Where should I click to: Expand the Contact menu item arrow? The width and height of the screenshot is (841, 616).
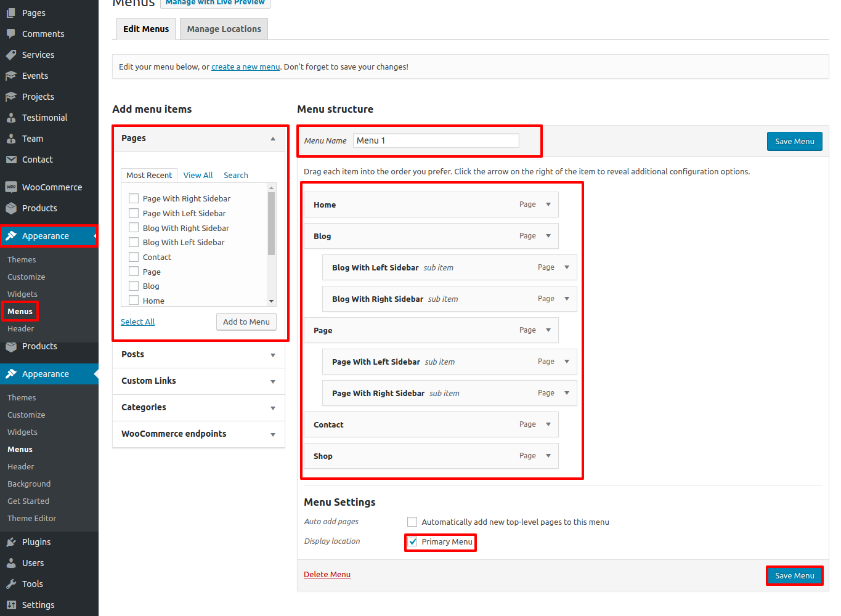(548, 424)
